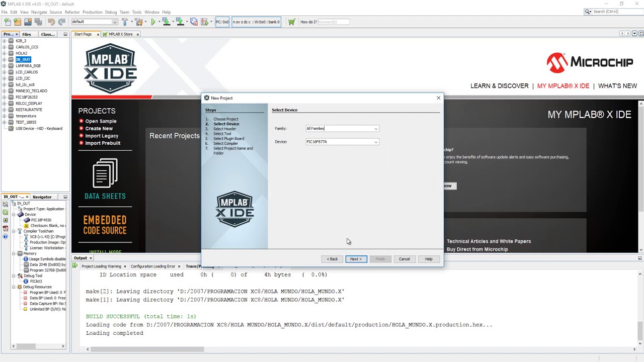
Task: Select the IN_OUT project in tree
Action: (23, 59)
